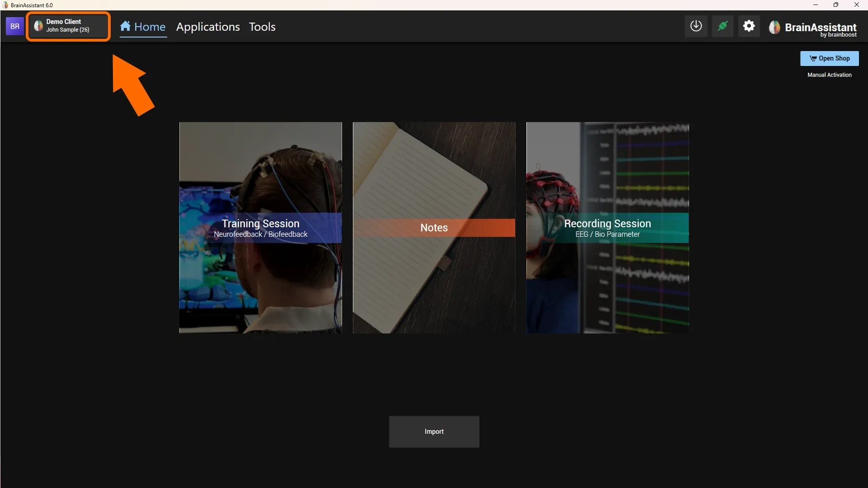Open the Recording Session EEG card
Viewport: 868px width, 488px height.
(x=607, y=228)
